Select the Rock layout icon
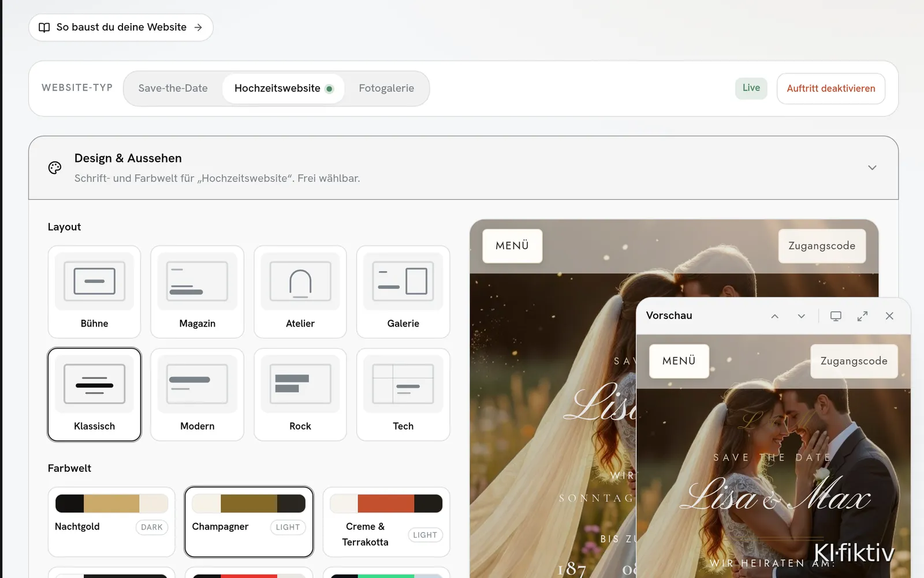The height and width of the screenshot is (578, 924). click(x=300, y=384)
